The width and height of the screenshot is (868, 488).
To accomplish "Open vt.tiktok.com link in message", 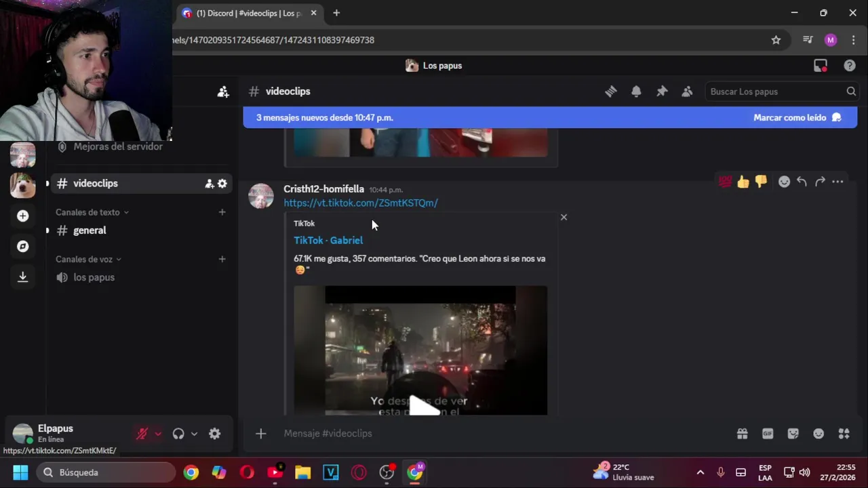I will (x=361, y=203).
